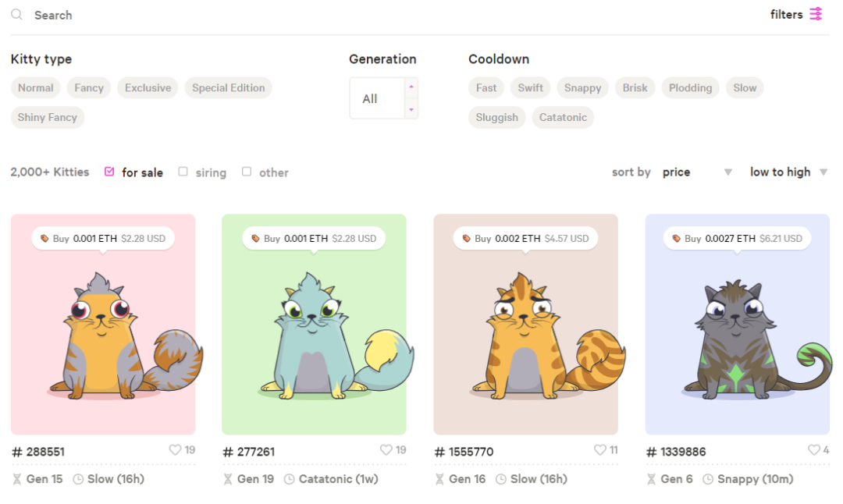
Task: Select the Special Edition type filter
Action: point(229,88)
